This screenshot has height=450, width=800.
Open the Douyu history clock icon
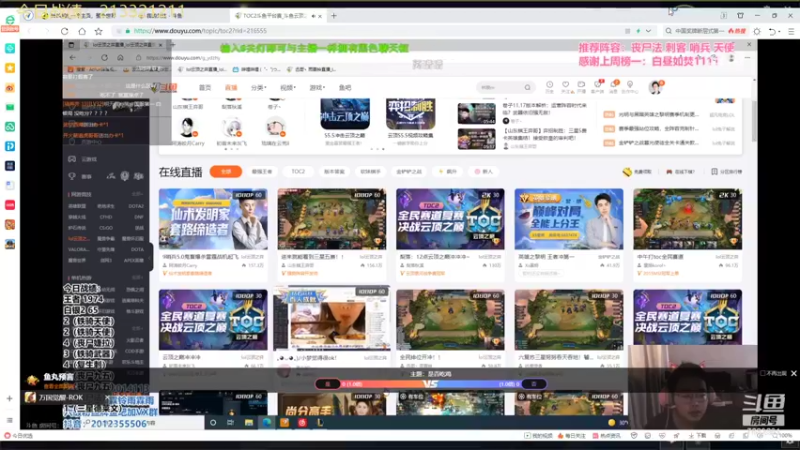tap(549, 85)
